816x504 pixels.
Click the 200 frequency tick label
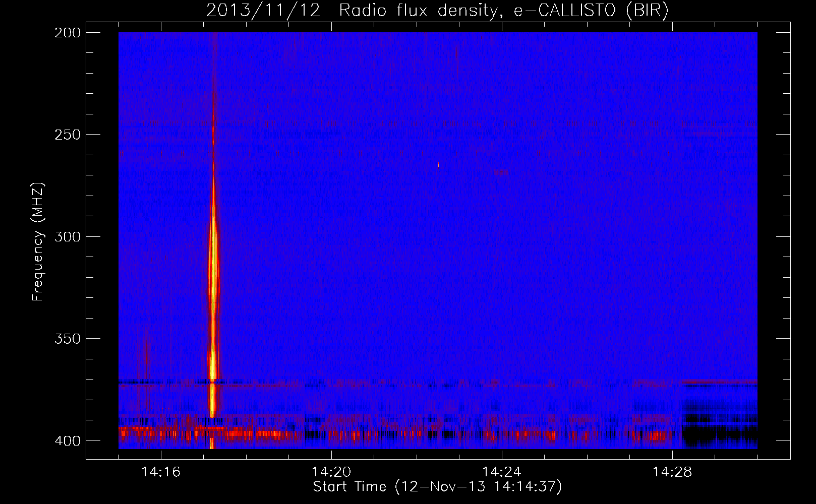pos(67,32)
